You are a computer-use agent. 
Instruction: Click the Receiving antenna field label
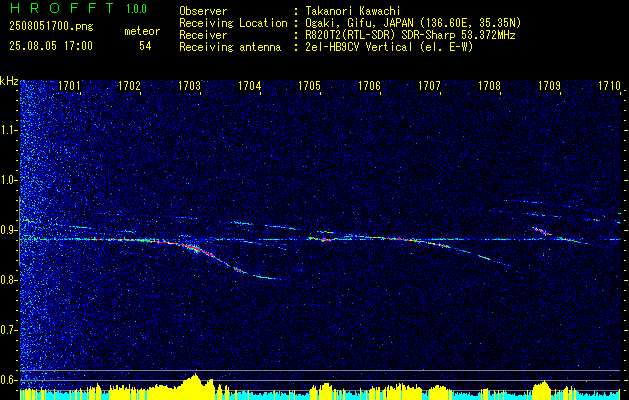230,47
